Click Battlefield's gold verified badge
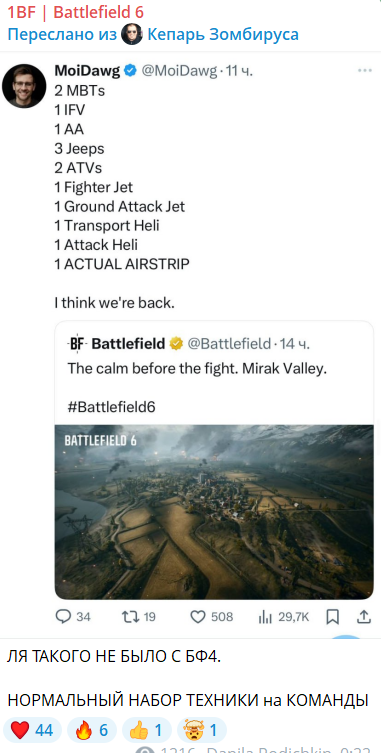 coord(176,343)
